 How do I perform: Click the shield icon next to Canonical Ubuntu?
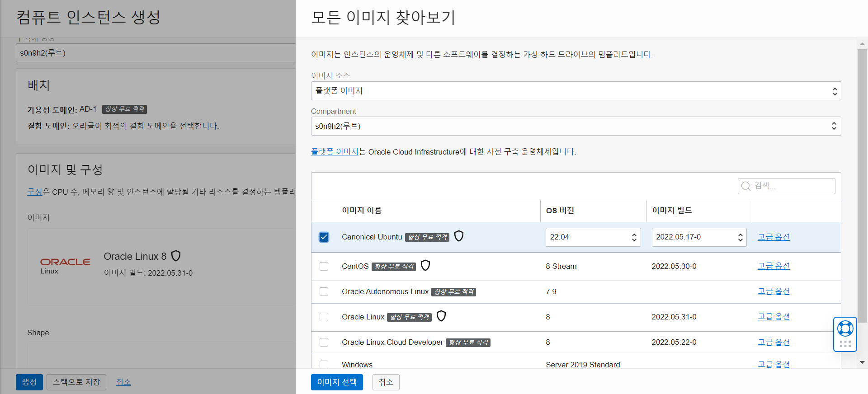pos(459,236)
